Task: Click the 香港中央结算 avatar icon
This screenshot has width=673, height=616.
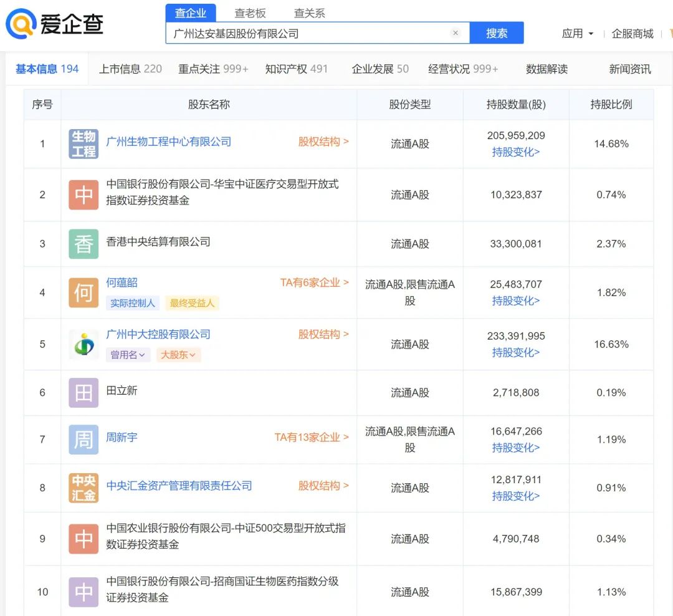Action: point(84,244)
